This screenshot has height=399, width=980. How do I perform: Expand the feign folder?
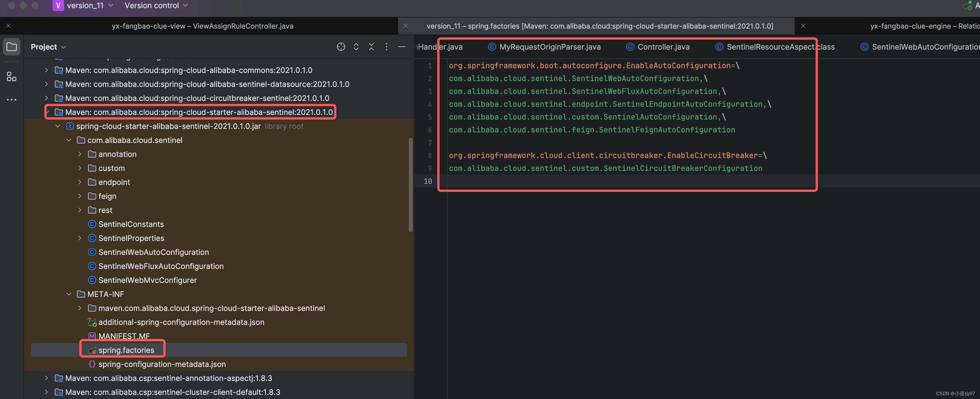point(80,196)
